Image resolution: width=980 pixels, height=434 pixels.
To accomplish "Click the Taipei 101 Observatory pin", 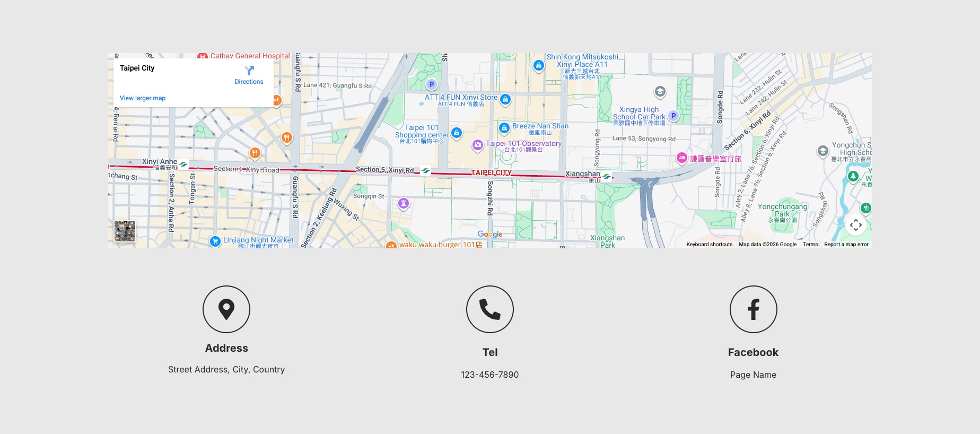I will (478, 144).
